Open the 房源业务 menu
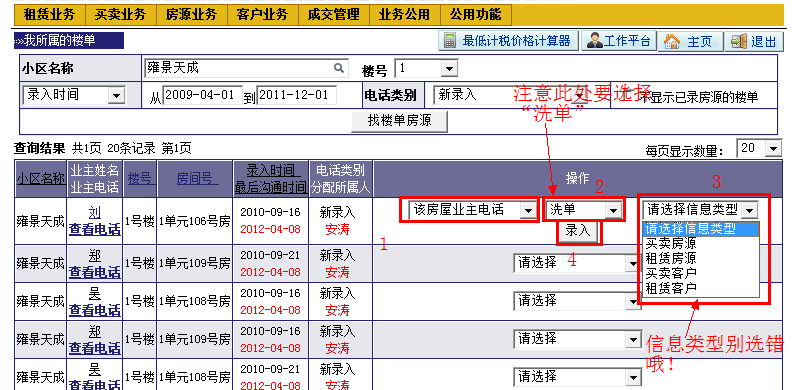 pyautogui.click(x=191, y=15)
